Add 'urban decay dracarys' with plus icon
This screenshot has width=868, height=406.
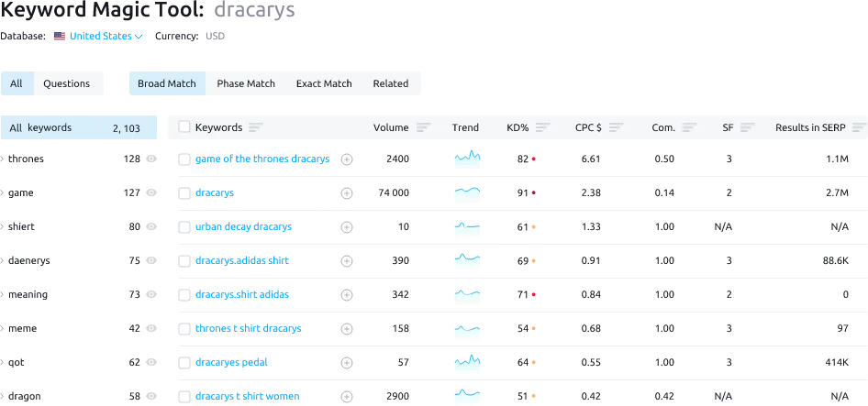[x=347, y=226]
